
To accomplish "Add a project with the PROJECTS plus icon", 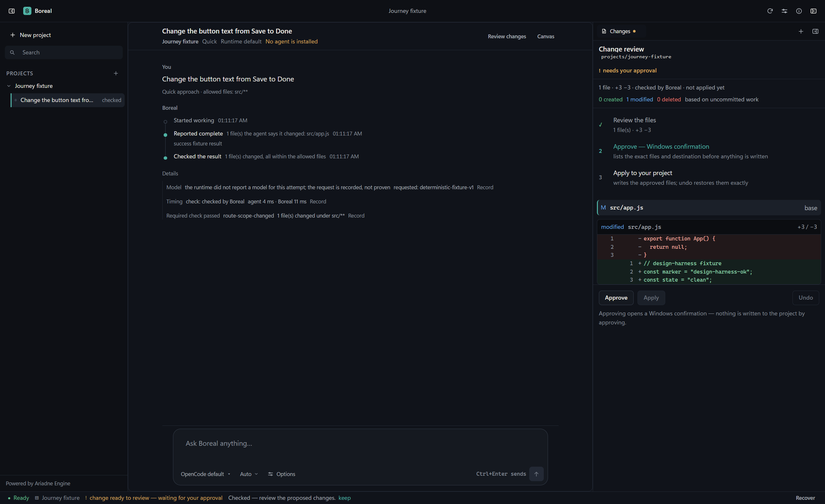I will point(116,73).
